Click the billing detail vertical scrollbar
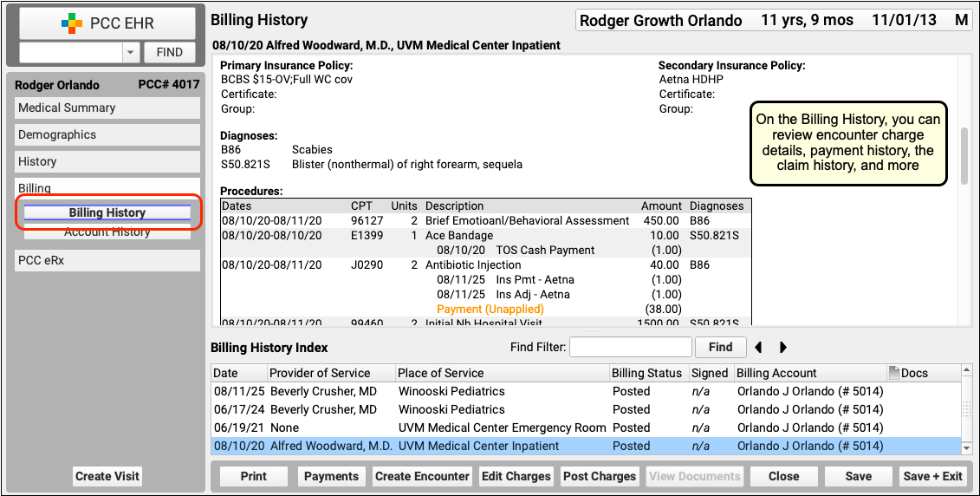Viewport: 980px width, 496px height. 965,156
